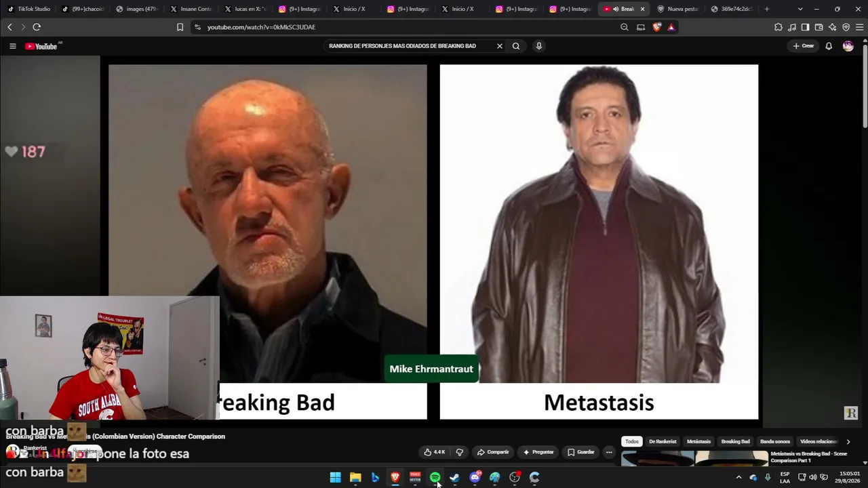The image size is (868, 488).
Task: Open the system tray volume control
Action: click(813, 477)
